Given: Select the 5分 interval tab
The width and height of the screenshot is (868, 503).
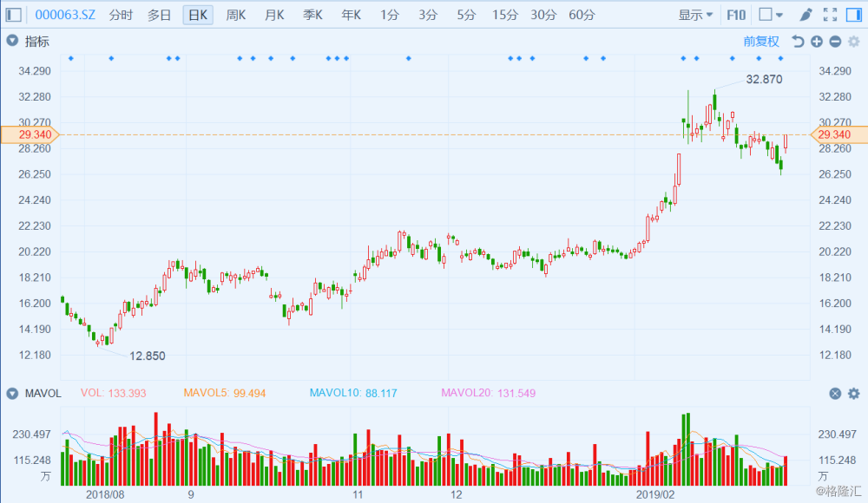Looking at the screenshot, I should pos(466,15).
